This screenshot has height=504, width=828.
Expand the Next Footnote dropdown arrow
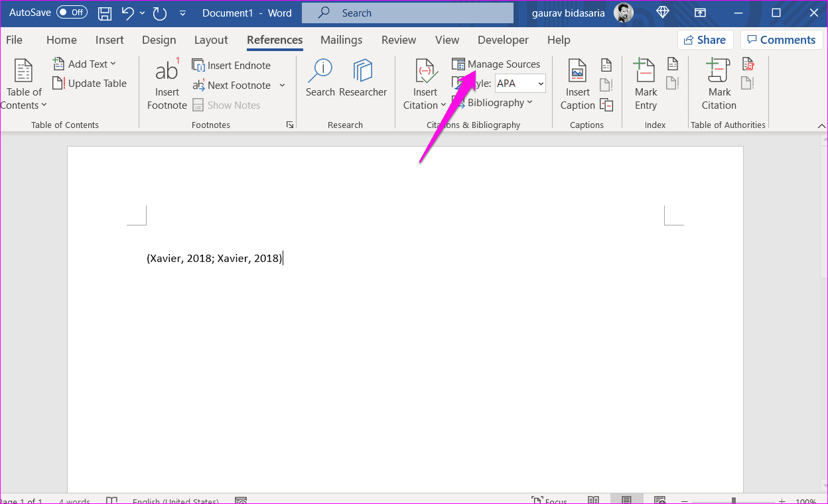pyautogui.click(x=282, y=85)
